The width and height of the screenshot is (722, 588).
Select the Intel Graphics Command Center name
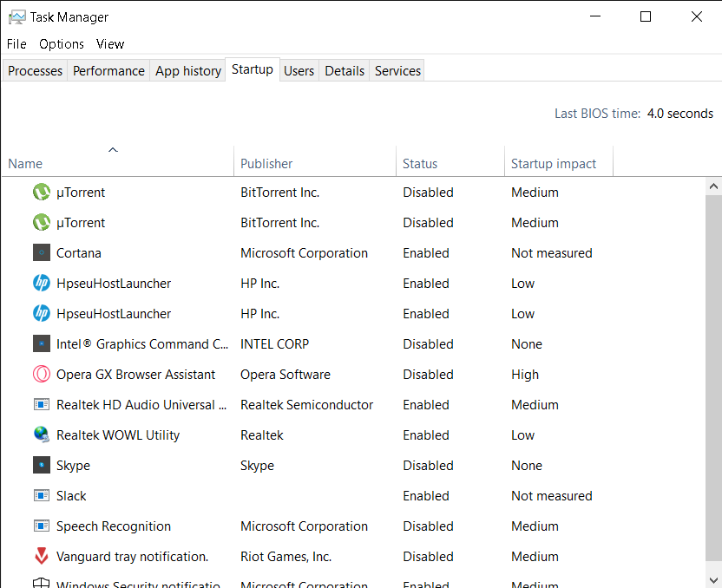pos(142,344)
